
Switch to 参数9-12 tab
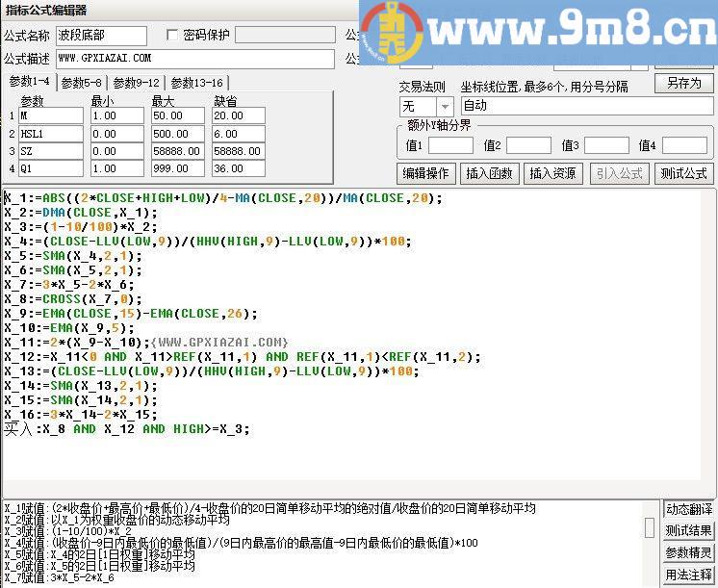(136, 83)
